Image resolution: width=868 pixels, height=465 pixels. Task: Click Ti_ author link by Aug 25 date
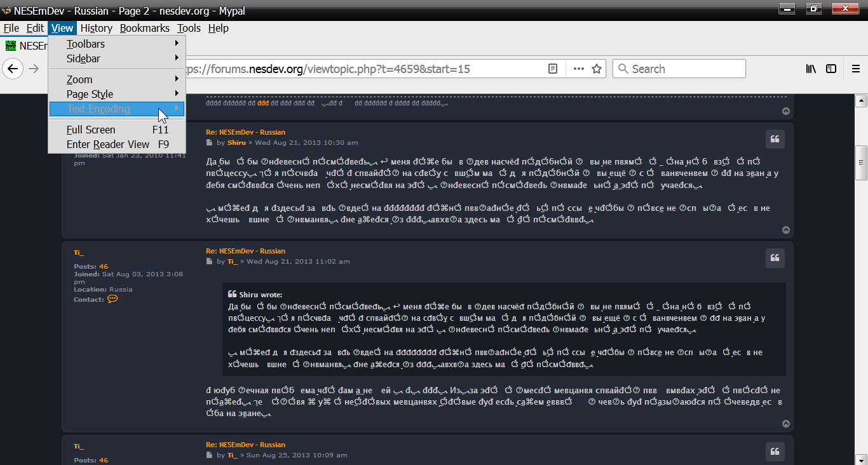pyautogui.click(x=233, y=455)
